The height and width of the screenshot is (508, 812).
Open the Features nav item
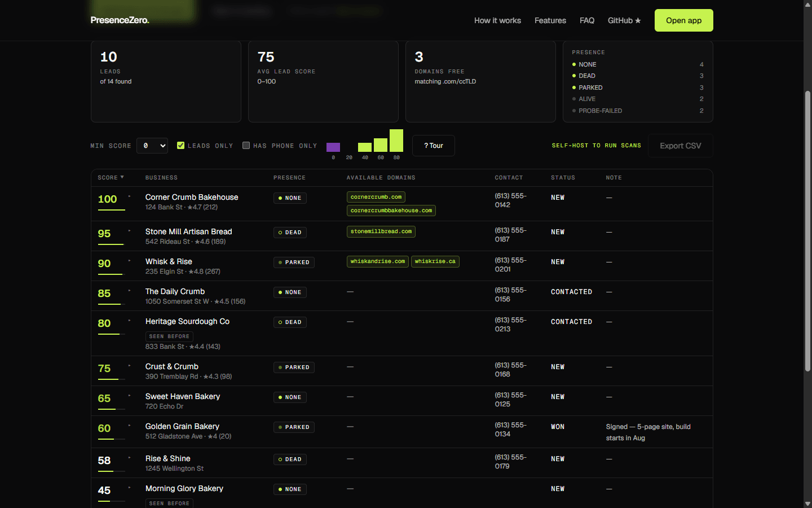550,20
